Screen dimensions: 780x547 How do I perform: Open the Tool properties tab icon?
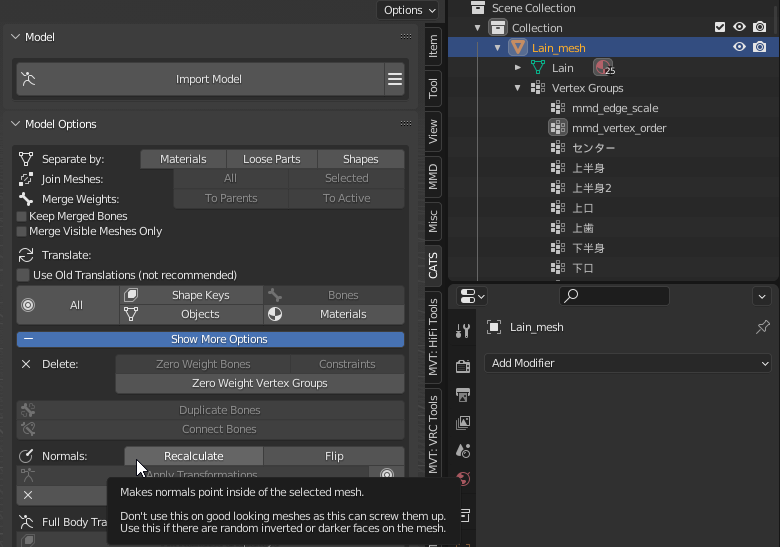pos(463,331)
